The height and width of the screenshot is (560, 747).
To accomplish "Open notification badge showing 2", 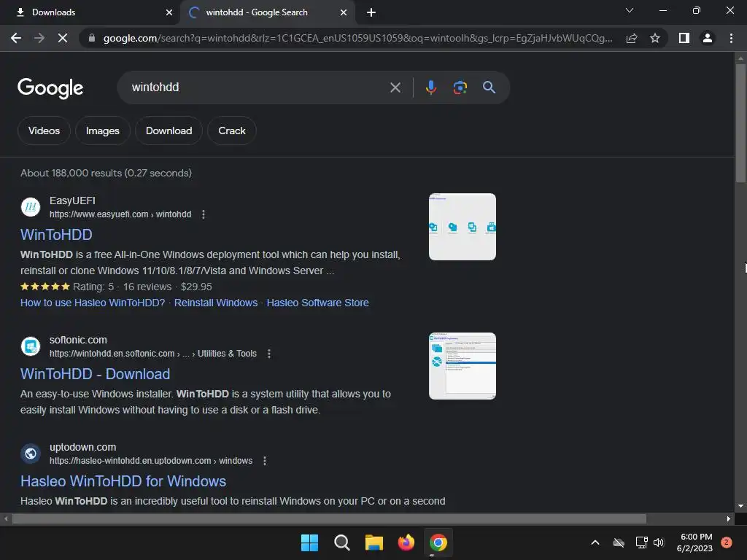I will point(727,542).
